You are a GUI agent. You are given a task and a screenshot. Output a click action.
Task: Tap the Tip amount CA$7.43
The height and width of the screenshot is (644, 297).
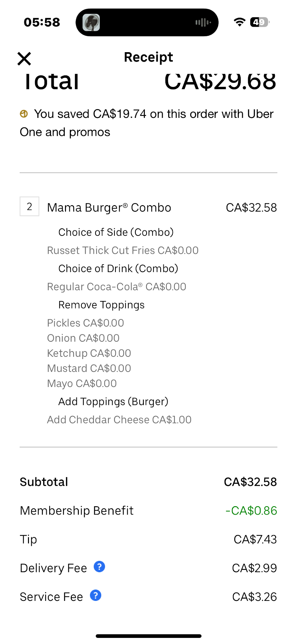coord(255,539)
